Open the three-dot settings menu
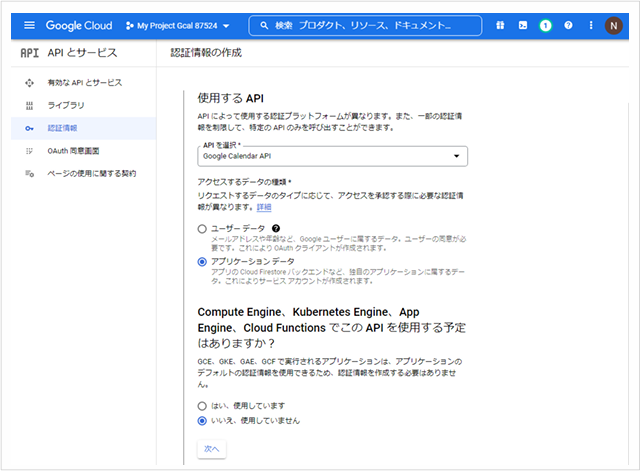 pos(591,25)
